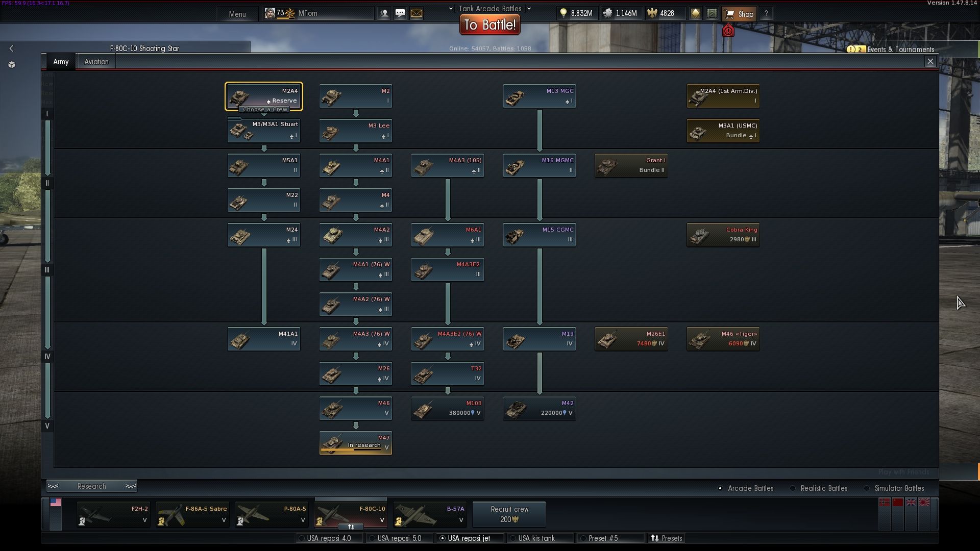Open the Presets button
Screen dimensions: 980x551
coord(667,538)
